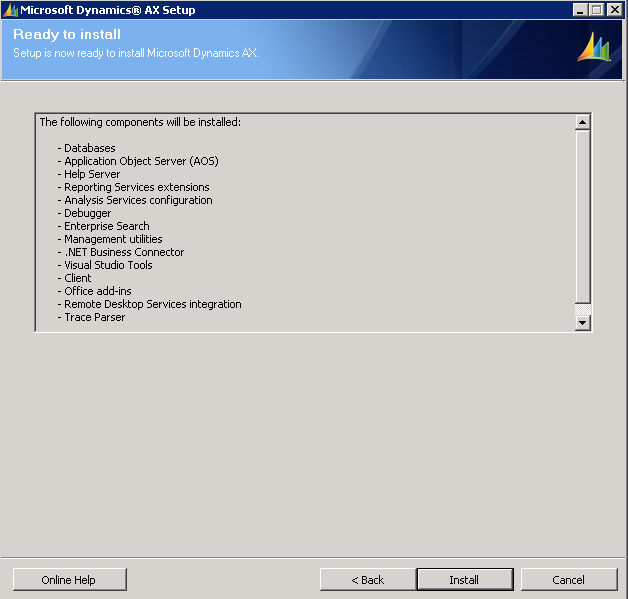
Task: Click 'Setup is now ready to install' subtitle
Action: coord(136,53)
